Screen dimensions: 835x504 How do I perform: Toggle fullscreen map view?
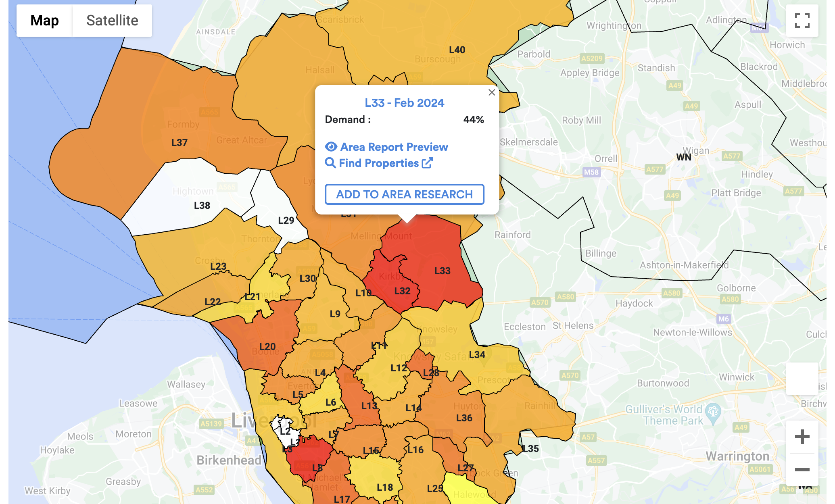802,21
